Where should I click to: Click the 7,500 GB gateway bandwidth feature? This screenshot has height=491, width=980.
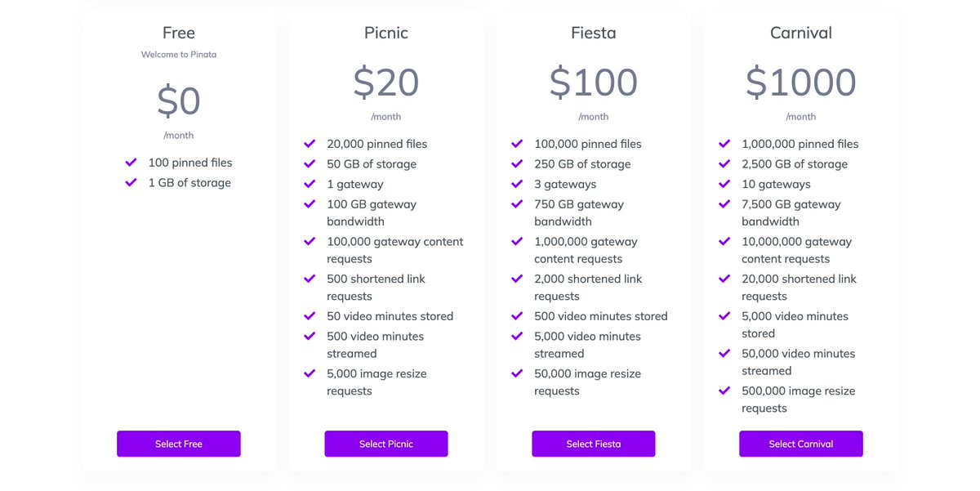coord(791,212)
